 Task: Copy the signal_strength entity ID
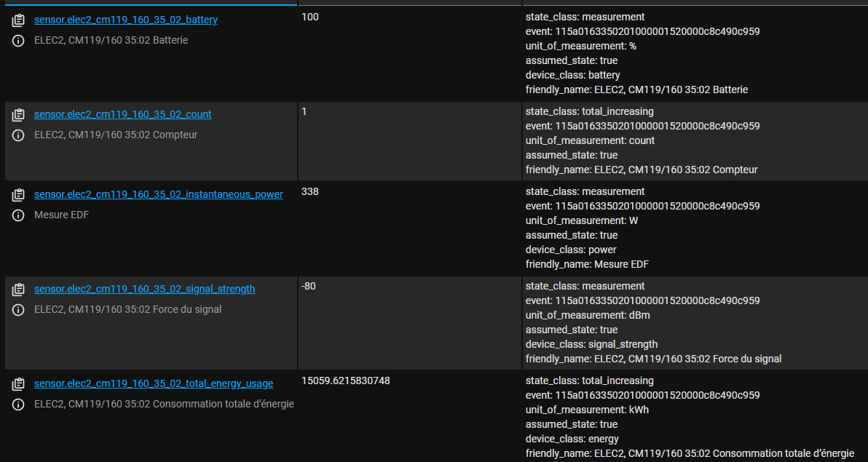click(x=19, y=290)
